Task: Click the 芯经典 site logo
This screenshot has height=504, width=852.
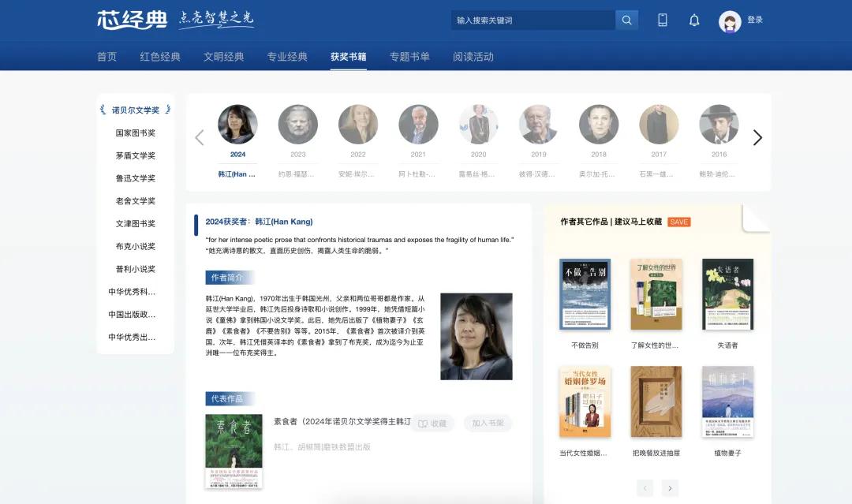Action: coord(132,20)
